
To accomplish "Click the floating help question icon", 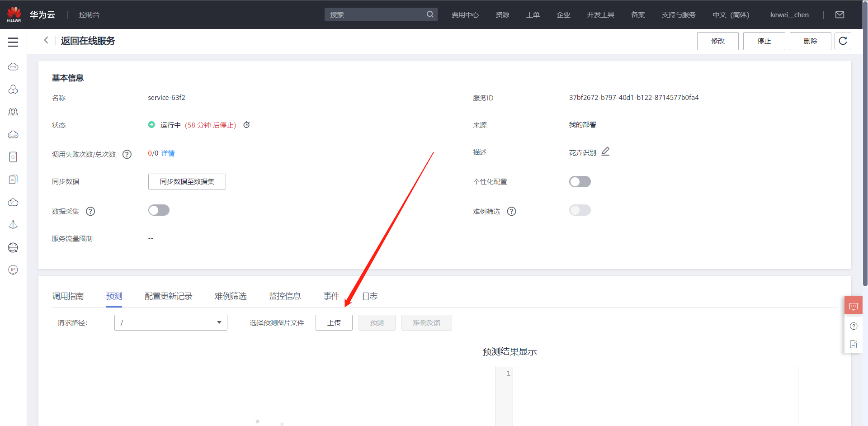I will [854, 326].
